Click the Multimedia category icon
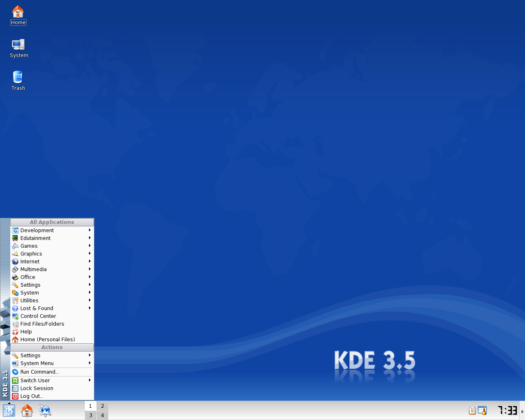525x420 pixels. coord(15,269)
